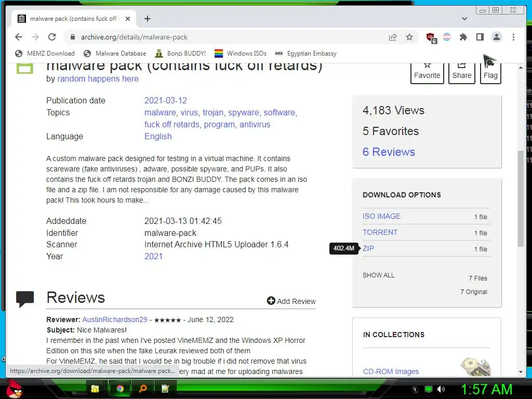Click the vertical scrollbar thumb
The width and height of the screenshot is (532, 399).
(x=521, y=198)
